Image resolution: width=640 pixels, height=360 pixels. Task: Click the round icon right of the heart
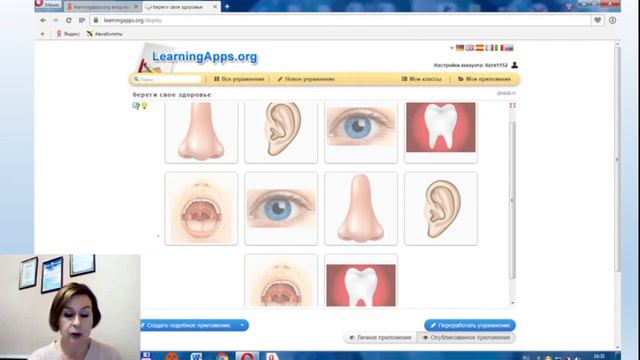click(612, 20)
